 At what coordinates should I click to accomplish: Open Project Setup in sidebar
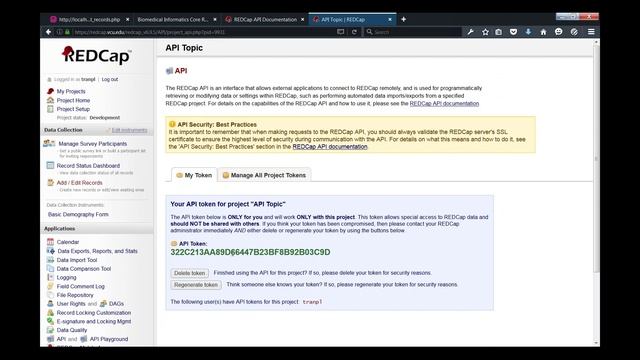[x=73, y=109]
